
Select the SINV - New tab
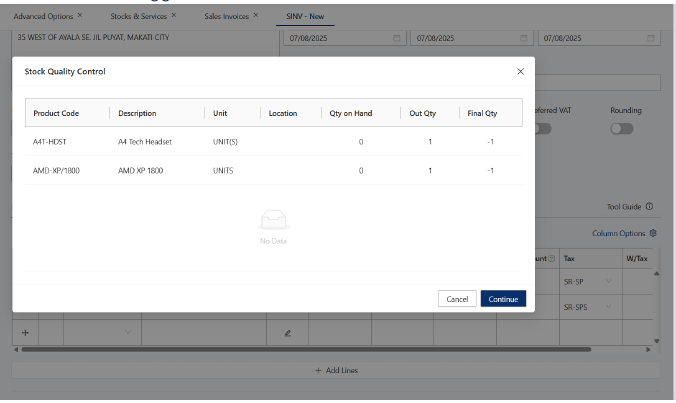pyautogui.click(x=305, y=16)
